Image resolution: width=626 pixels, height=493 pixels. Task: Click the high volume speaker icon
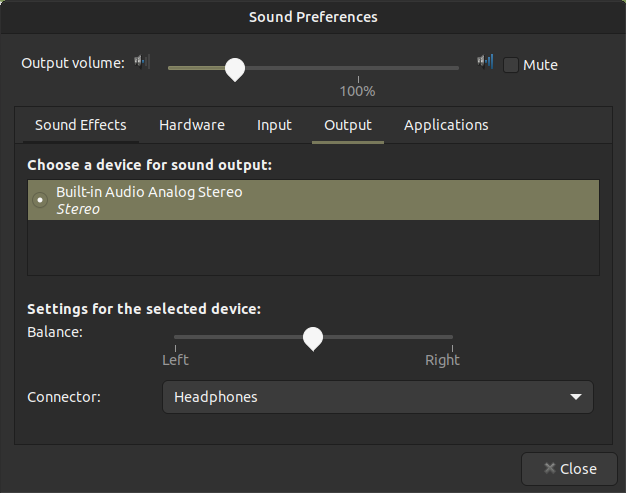pos(485,62)
